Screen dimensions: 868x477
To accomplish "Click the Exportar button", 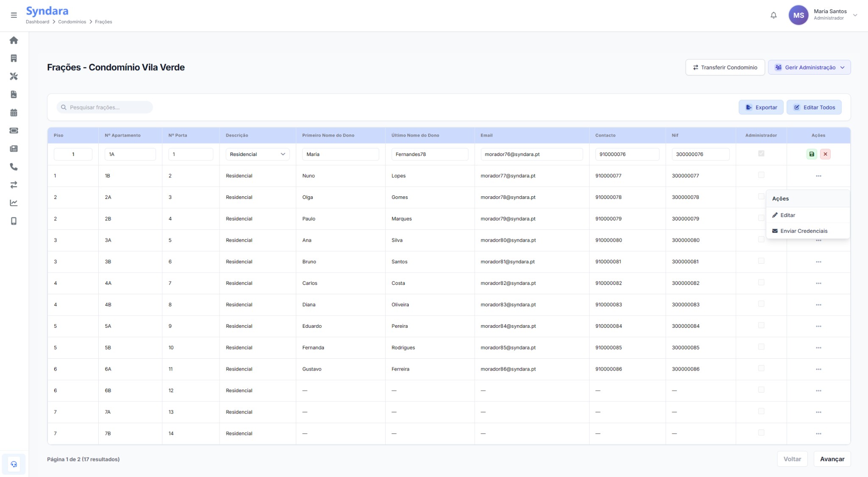I will point(762,107).
